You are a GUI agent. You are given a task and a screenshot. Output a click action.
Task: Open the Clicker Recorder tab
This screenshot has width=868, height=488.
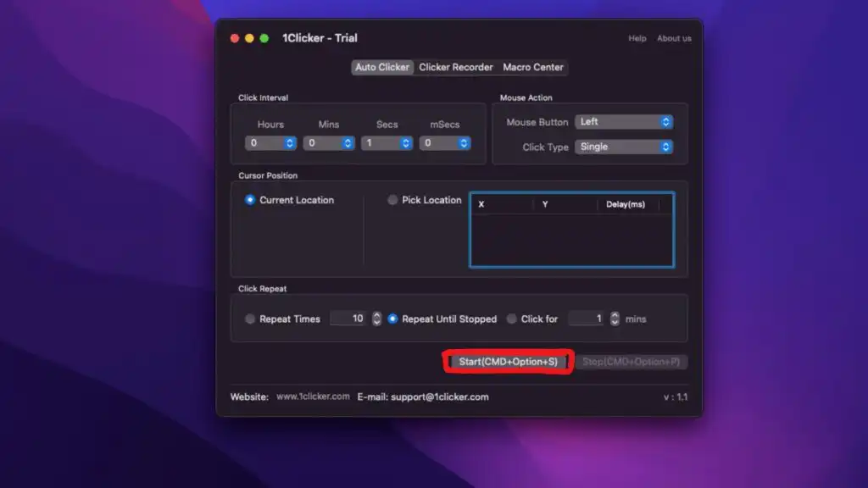455,67
